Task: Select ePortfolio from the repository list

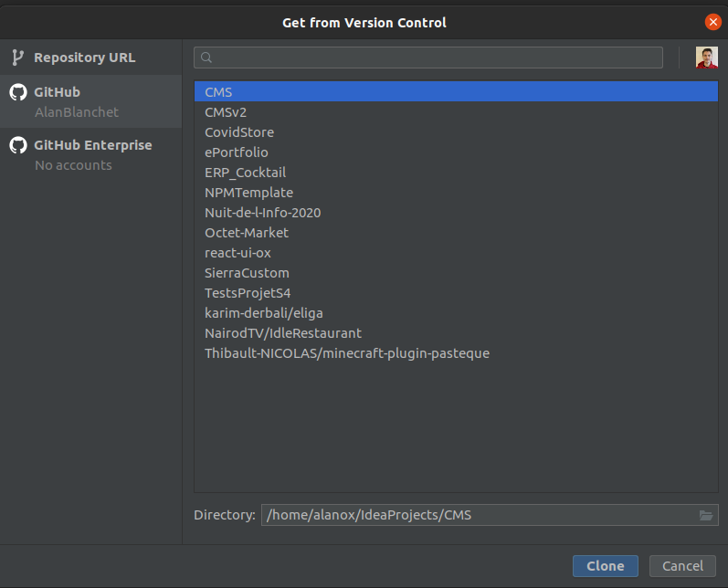Action: [x=237, y=152]
